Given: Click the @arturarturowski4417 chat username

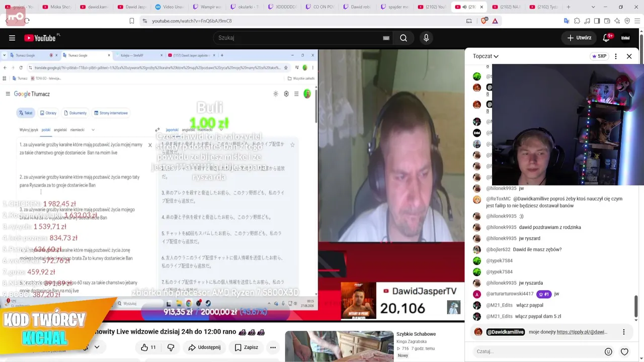Looking at the screenshot, I should (510, 294).
